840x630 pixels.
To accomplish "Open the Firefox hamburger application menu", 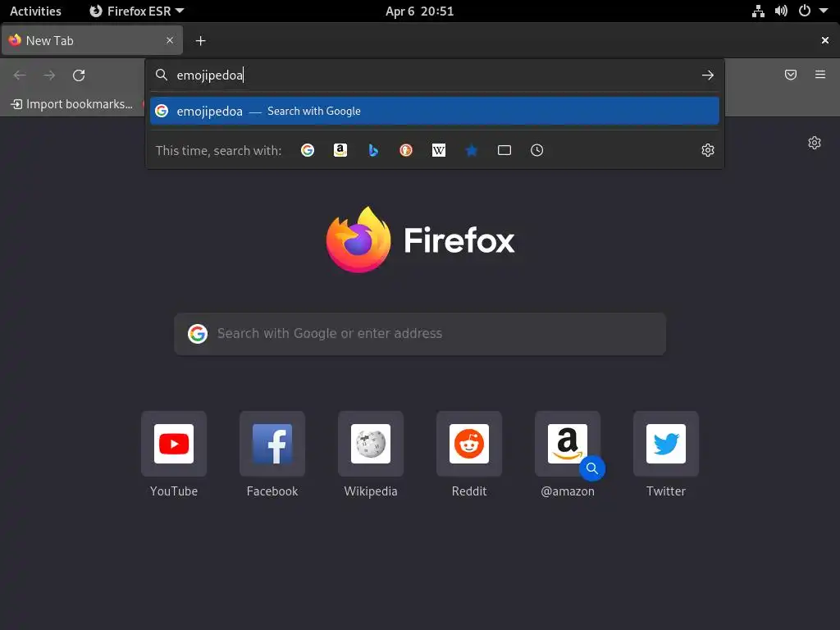I will click(x=820, y=75).
